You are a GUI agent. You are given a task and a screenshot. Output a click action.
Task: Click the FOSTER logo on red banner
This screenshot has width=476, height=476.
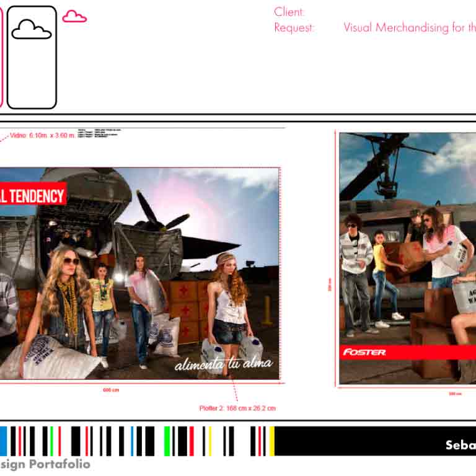[x=364, y=352]
